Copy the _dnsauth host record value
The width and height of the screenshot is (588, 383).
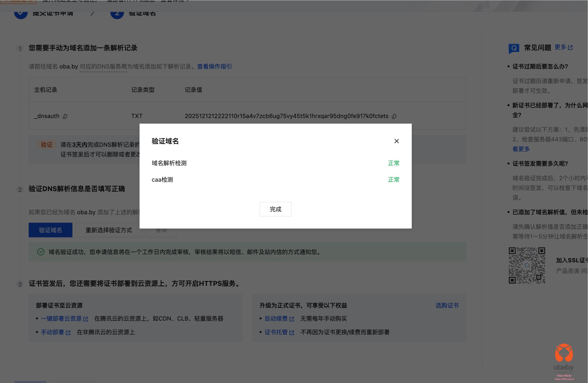coord(65,116)
